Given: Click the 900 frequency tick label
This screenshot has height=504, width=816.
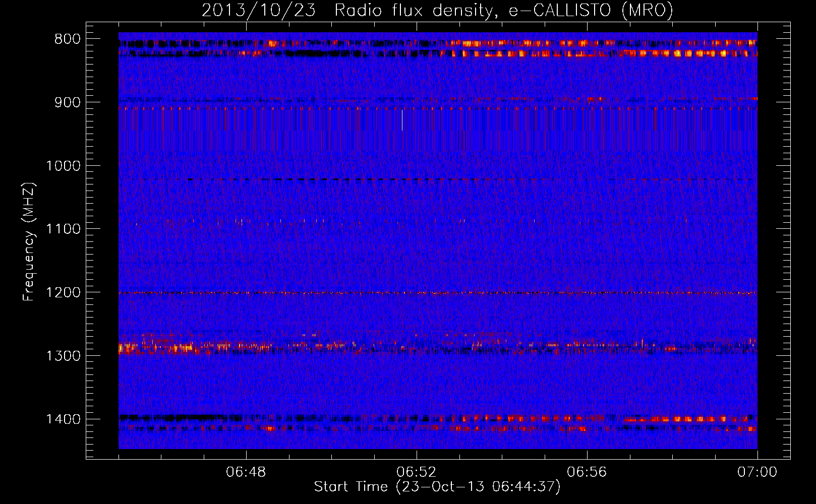Looking at the screenshot, I should point(67,102).
